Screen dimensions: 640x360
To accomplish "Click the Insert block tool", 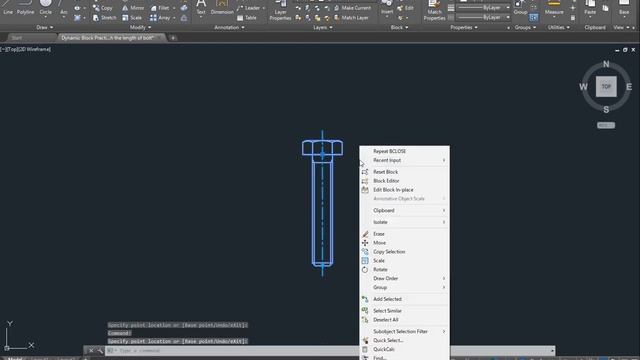I will point(387,8).
